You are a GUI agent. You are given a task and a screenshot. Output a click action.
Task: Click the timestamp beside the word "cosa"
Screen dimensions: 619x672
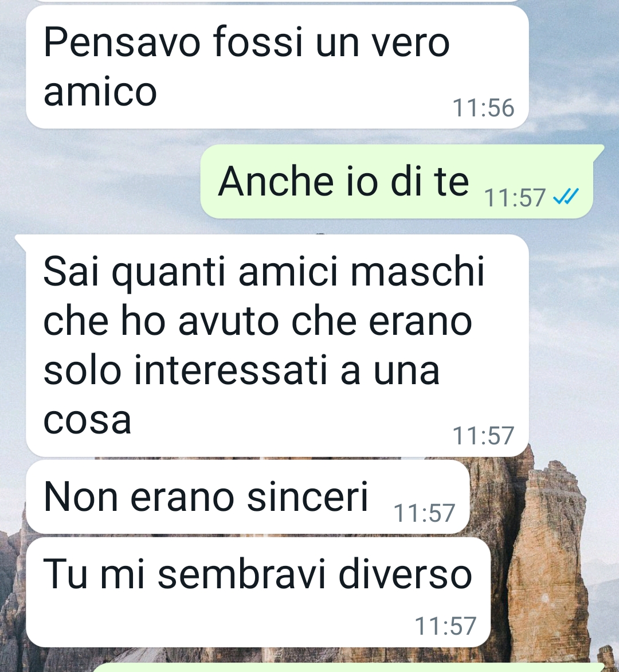click(x=483, y=436)
